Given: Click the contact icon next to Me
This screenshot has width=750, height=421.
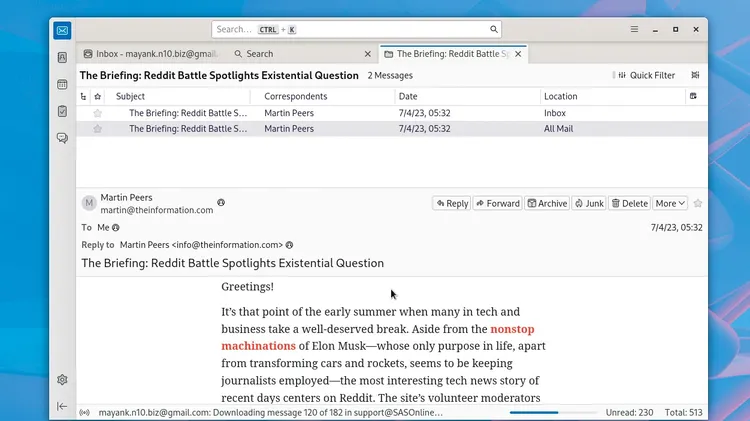Looking at the screenshot, I should 116,228.
